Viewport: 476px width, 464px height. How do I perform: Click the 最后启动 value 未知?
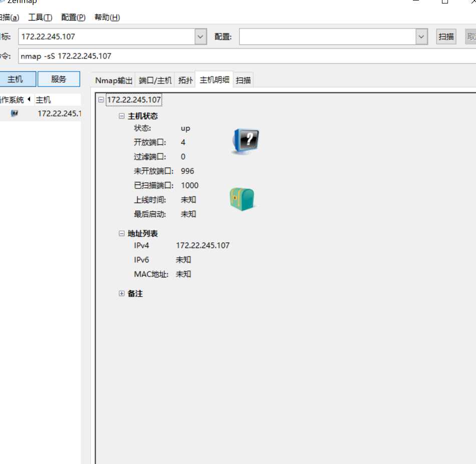tap(188, 214)
